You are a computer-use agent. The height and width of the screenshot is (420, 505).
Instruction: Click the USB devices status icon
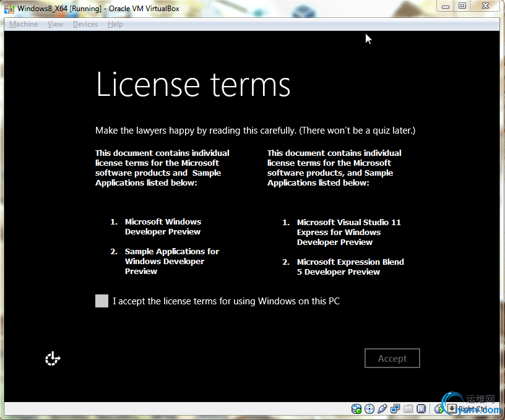point(382,409)
